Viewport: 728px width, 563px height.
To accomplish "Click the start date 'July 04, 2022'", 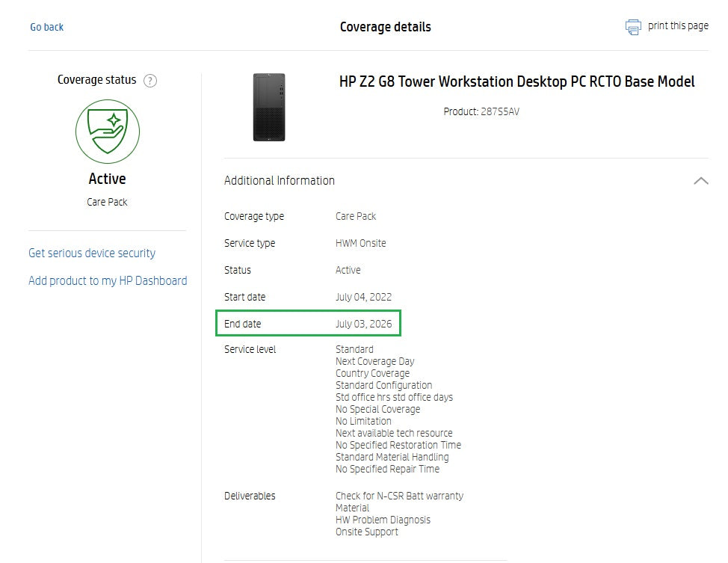I will [x=363, y=298].
